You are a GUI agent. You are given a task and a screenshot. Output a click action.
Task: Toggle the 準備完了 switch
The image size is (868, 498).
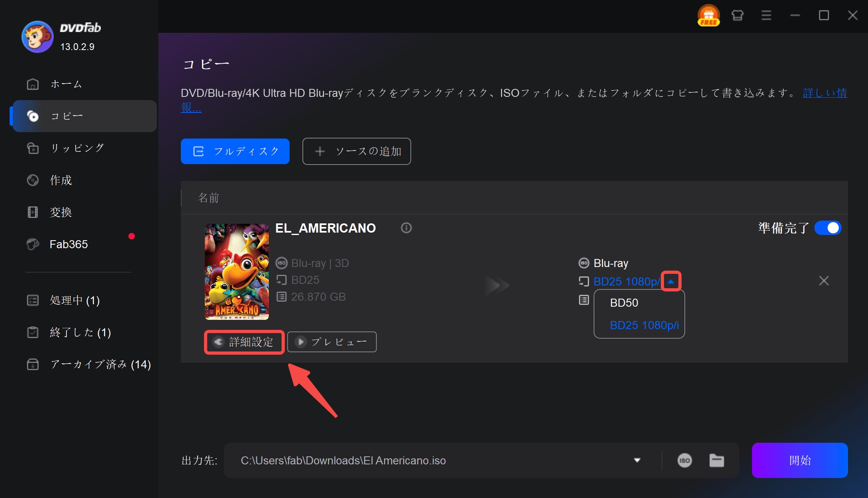pos(828,228)
